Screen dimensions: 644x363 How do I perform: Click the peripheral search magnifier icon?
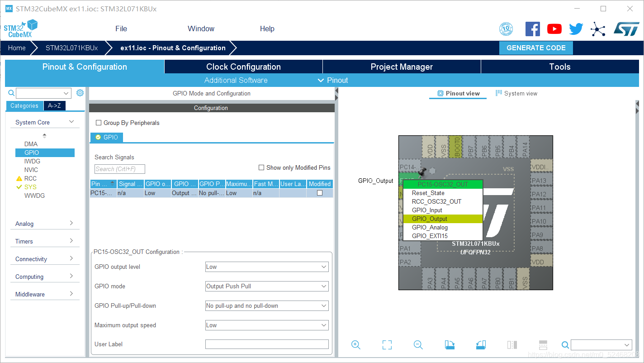(x=11, y=93)
